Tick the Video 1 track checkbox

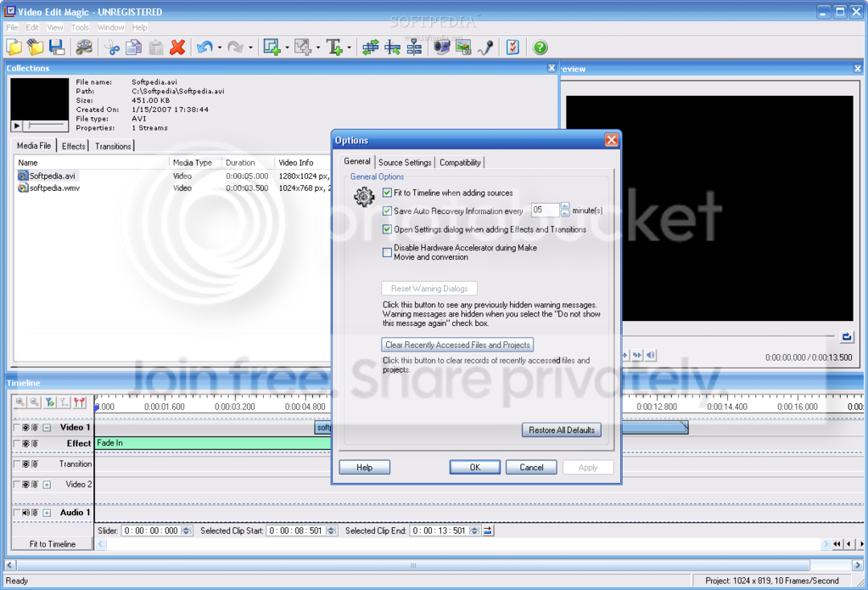17,427
